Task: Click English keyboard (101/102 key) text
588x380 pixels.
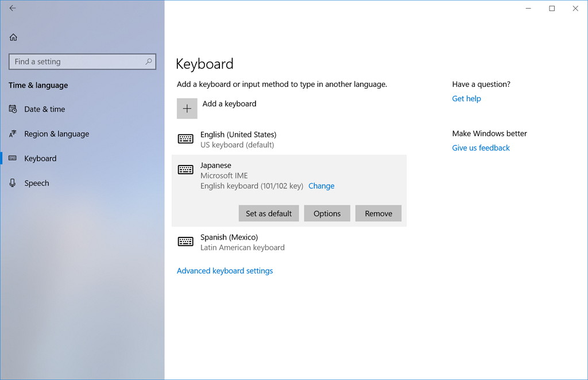Action: 252,186
